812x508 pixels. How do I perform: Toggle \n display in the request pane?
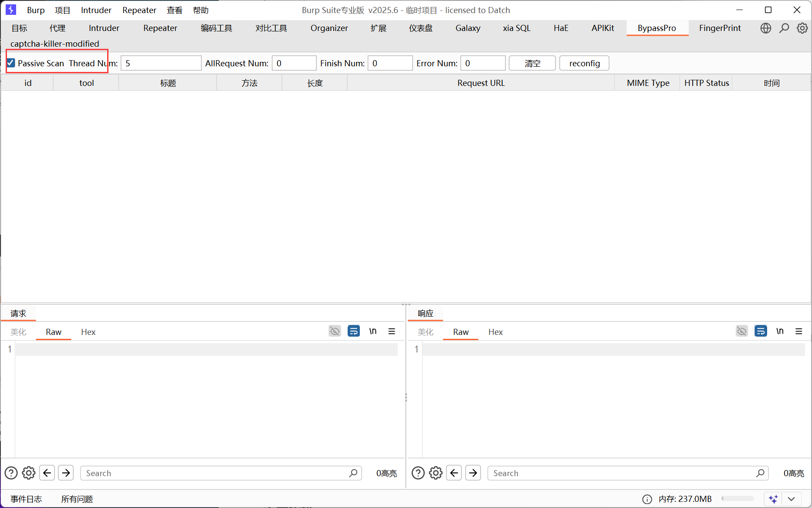(373, 331)
